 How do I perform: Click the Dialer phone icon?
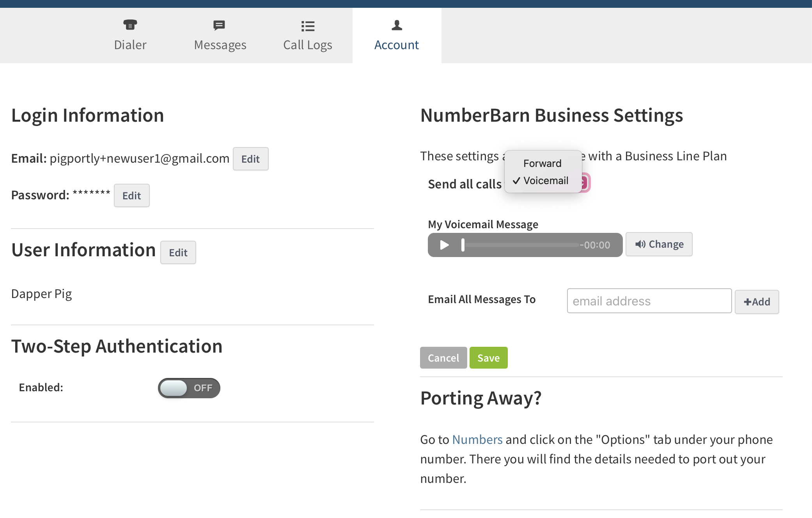tap(130, 25)
